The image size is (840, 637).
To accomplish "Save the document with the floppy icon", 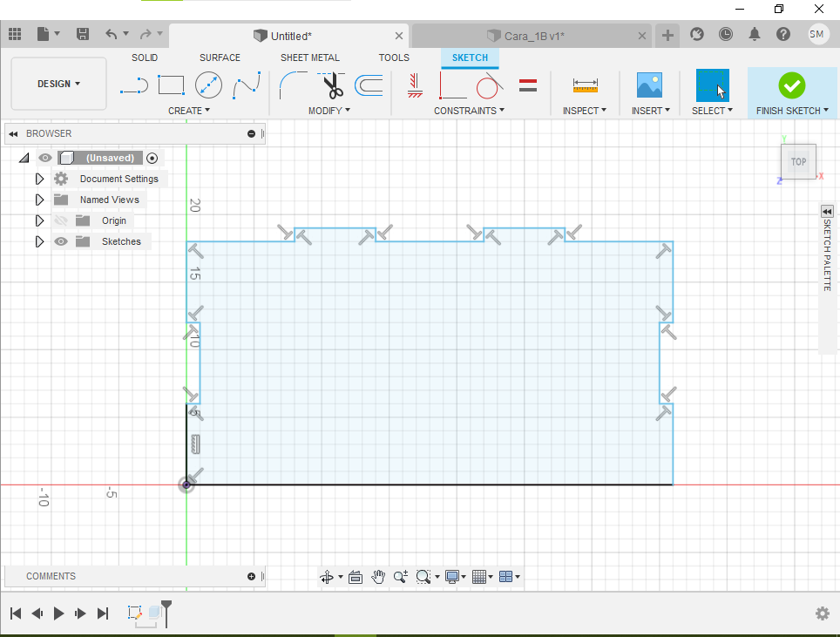I will pyautogui.click(x=83, y=34).
